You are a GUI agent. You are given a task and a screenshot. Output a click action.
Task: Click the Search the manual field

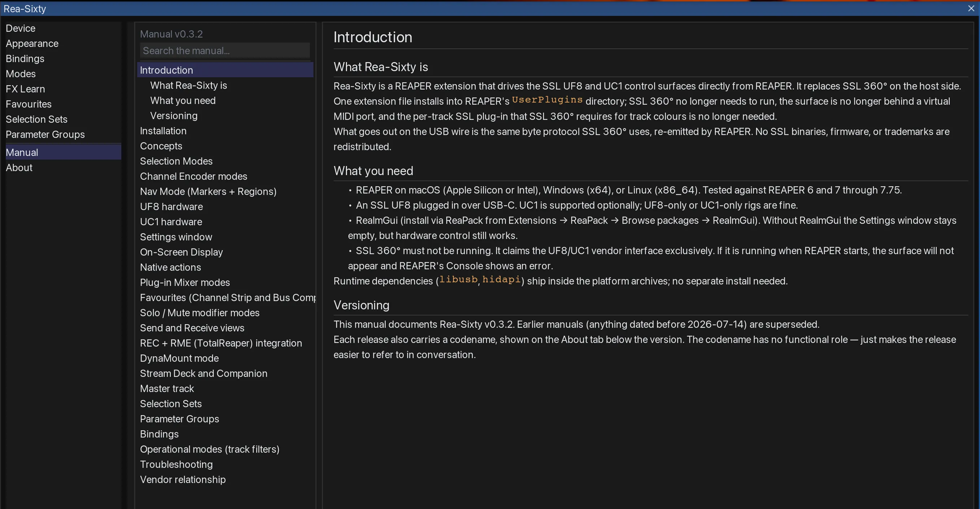coord(225,51)
